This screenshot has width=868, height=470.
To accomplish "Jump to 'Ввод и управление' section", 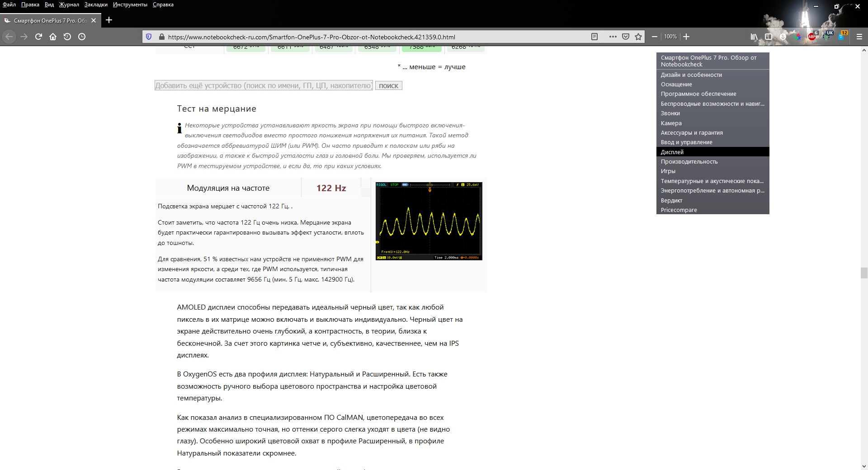I will (686, 142).
